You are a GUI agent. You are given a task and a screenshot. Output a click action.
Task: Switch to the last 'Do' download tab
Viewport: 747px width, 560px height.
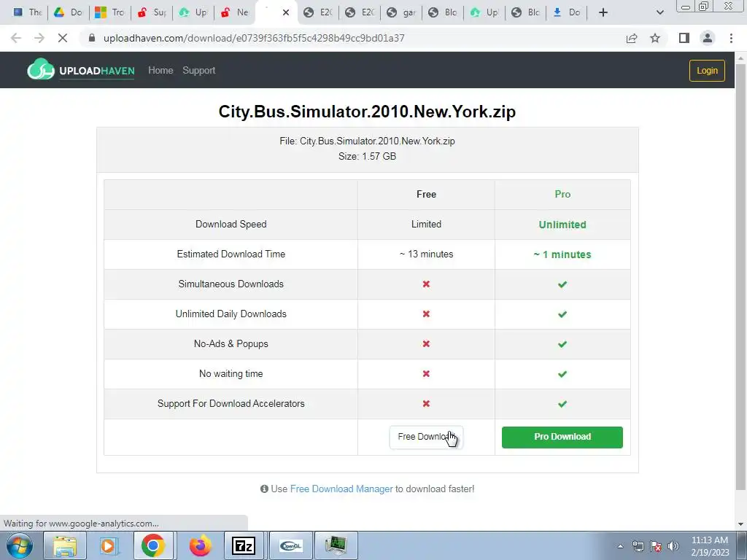click(x=567, y=12)
